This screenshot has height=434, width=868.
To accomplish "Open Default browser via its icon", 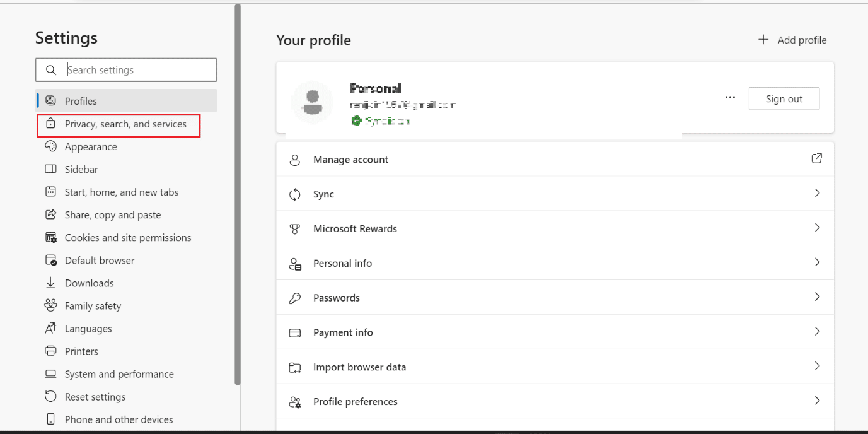I will [50, 260].
